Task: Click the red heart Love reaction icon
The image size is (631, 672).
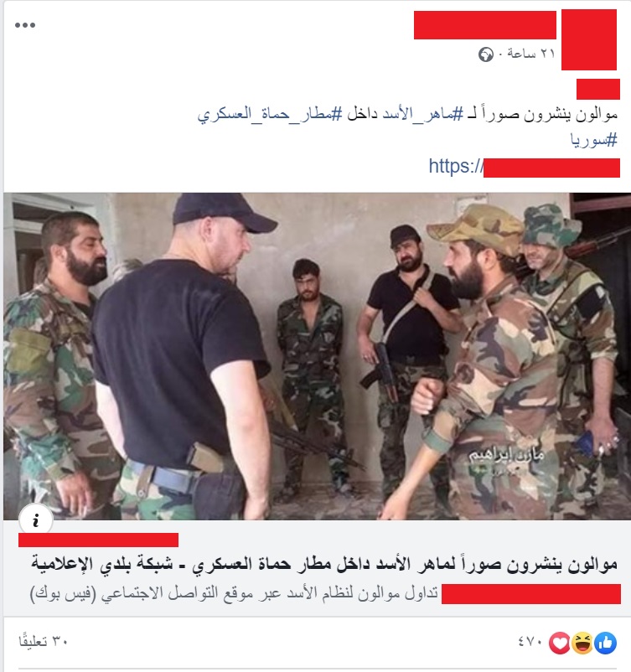Action: pos(560,643)
